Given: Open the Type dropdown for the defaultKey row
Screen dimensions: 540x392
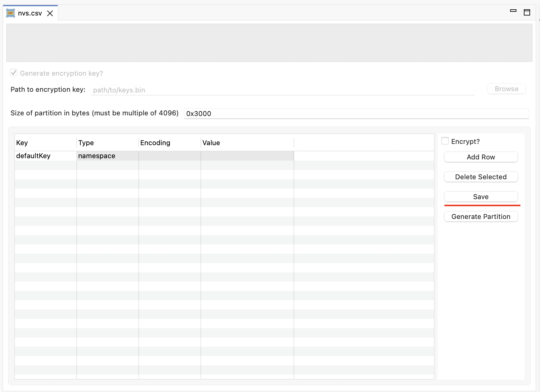Looking at the screenshot, I should coord(107,156).
